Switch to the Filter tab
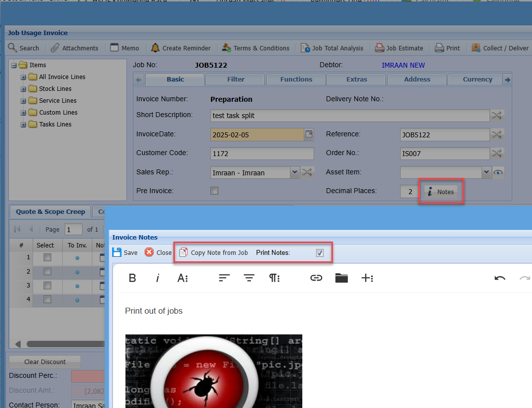 pyautogui.click(x=236, y=79)
